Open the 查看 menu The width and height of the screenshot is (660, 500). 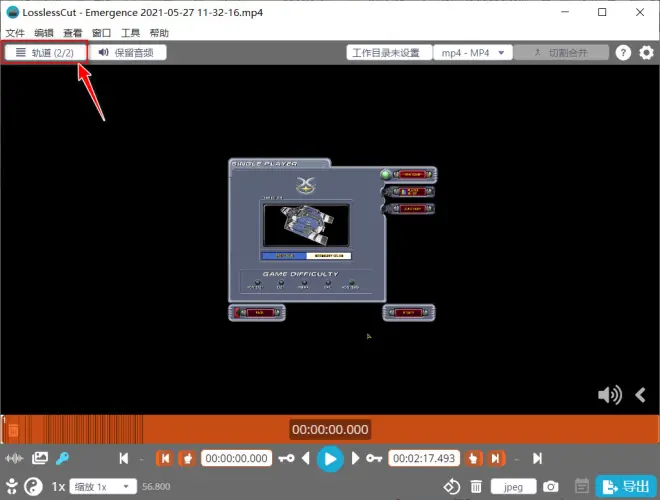(x=73, y=33)
